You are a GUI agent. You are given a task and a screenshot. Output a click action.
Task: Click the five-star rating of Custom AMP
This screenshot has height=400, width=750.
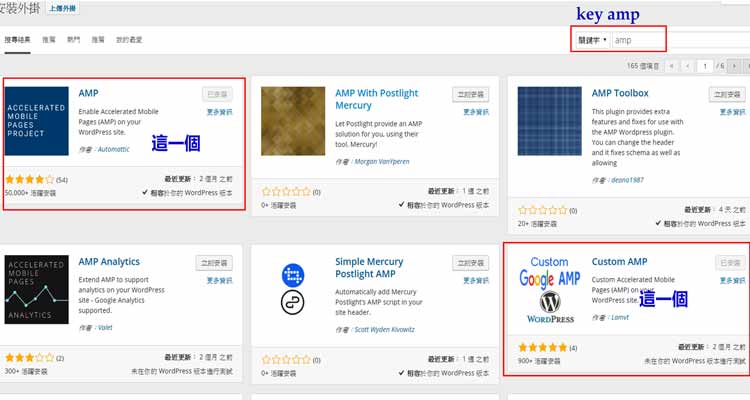[x=542, y=347]
